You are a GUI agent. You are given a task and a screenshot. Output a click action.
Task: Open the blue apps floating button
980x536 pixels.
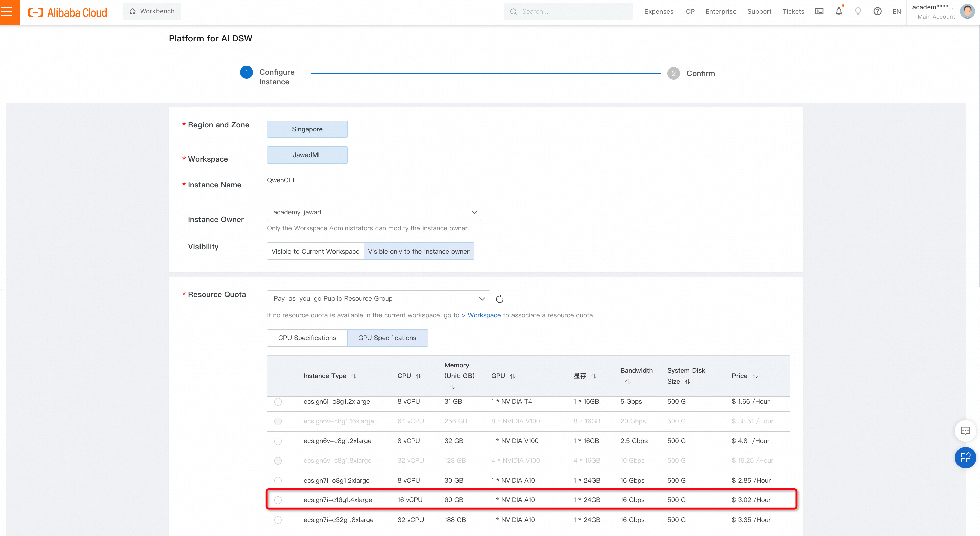(x=965, y=458)
